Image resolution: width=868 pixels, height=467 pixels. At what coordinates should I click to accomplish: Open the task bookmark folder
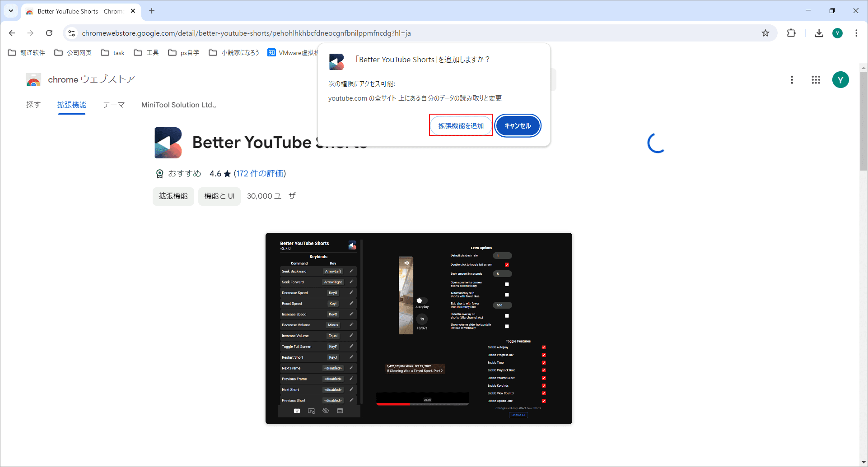click(x=112, y=53)
